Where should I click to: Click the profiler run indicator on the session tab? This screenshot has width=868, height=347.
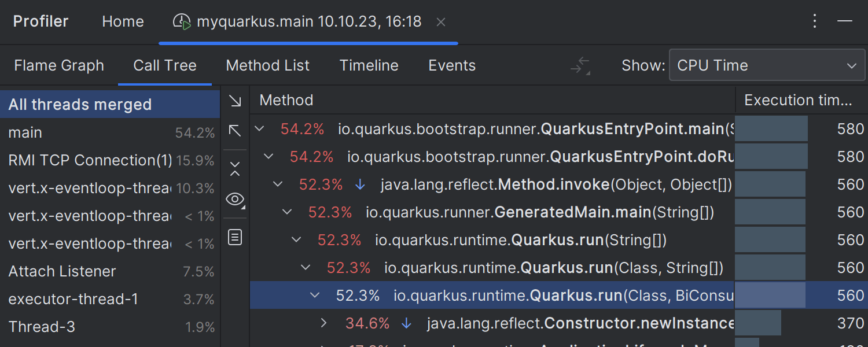(182, 21)
